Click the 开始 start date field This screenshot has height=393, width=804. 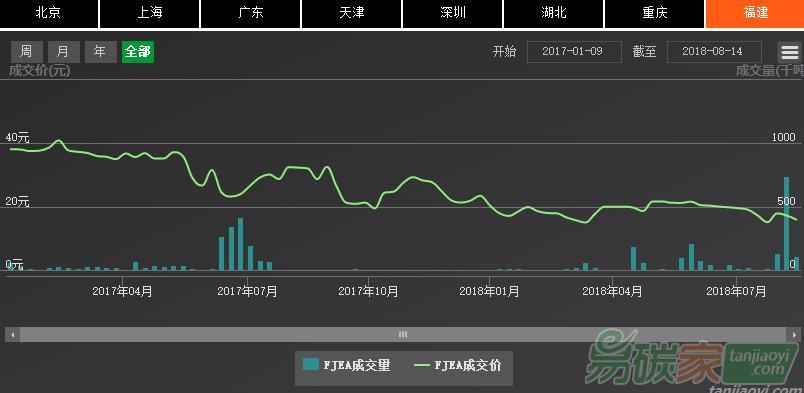pyautogui.click(x=574, y=52)
